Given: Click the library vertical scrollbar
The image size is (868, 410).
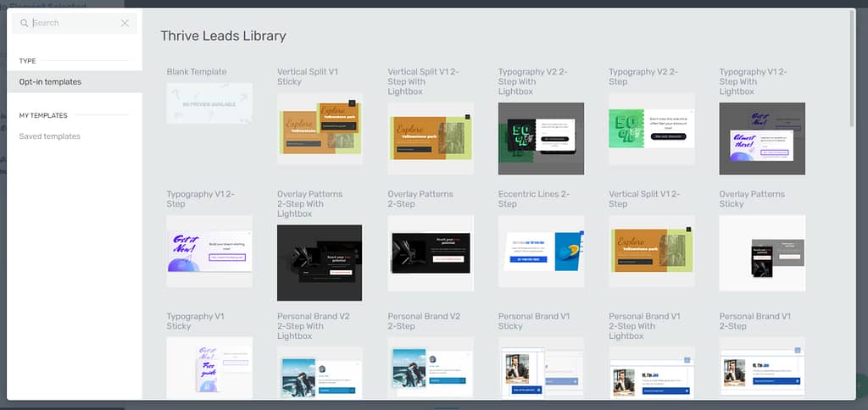Looking at the screenshot, I should [x=852, y=69].
